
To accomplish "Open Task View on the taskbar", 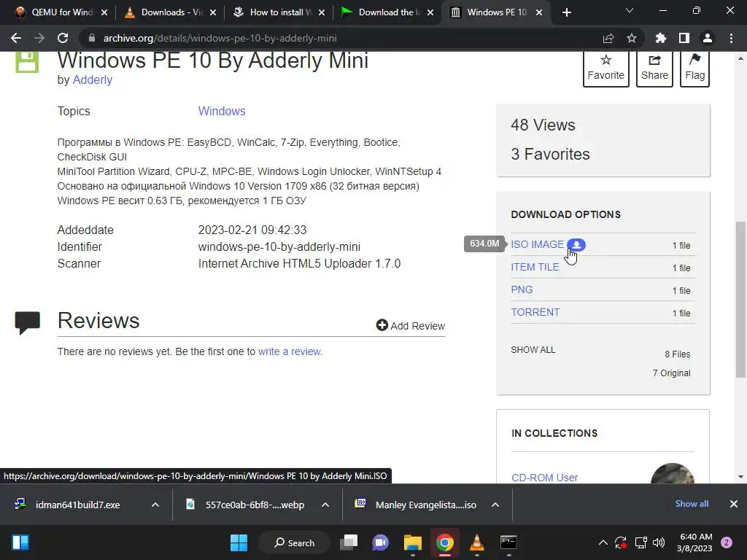I will (x=349, y=542).
